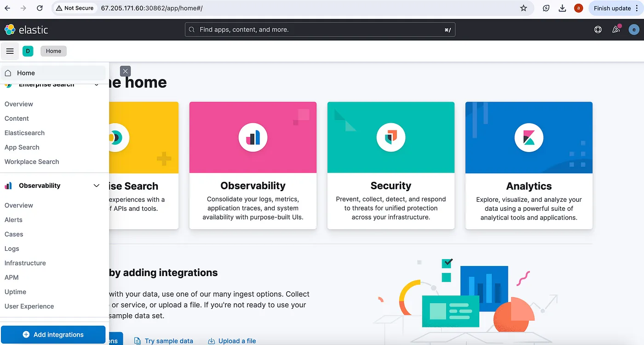This screenshot has height=345, width=644.
Task: Click Add integrations button
Action: (53, 334)
